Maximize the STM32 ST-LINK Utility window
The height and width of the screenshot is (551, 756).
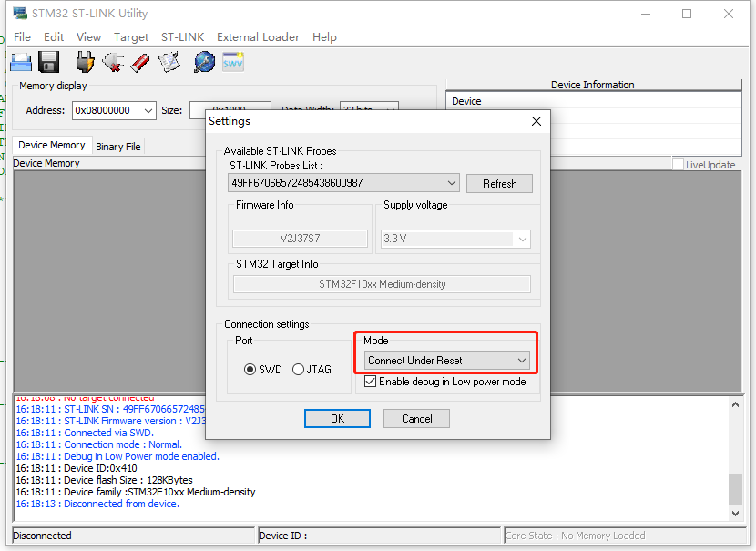687,14
